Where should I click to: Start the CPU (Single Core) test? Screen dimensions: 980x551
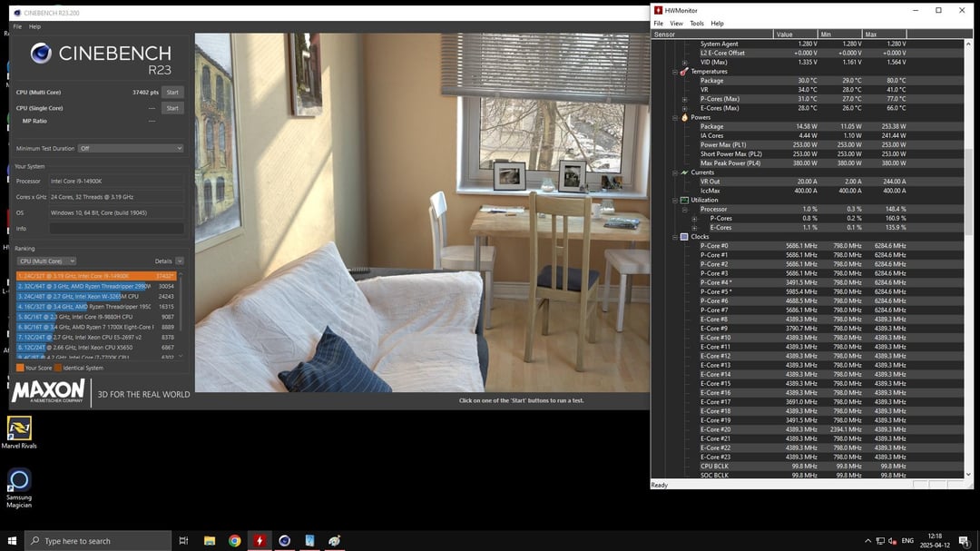point(172,108)
